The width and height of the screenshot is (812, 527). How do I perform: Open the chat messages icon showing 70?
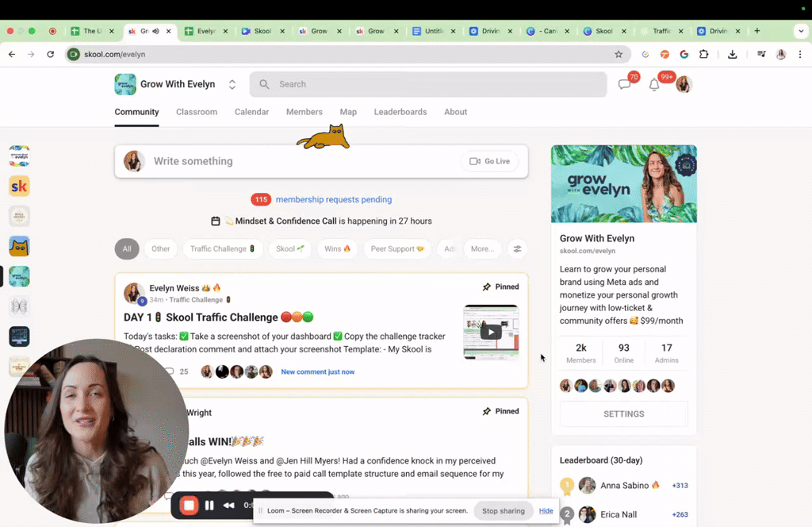pyautogui.click(x=625, y=84)
